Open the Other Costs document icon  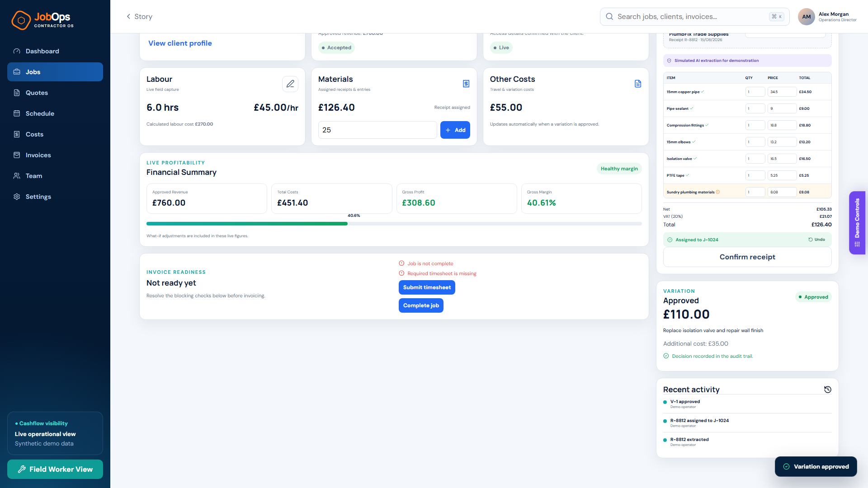click(638, 84)
